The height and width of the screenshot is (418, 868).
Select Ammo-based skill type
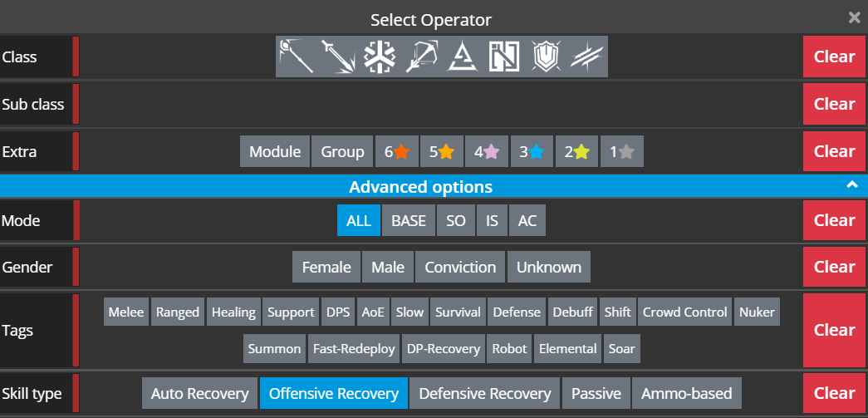[x=686, y=393]
